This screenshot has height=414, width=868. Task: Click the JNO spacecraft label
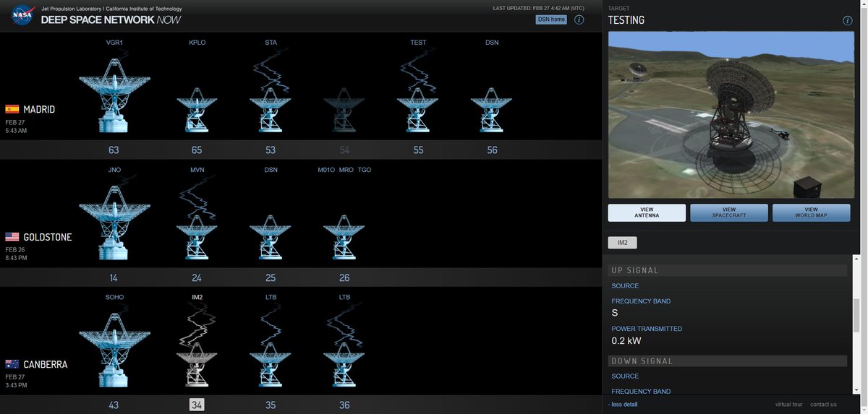coord(114,170)
